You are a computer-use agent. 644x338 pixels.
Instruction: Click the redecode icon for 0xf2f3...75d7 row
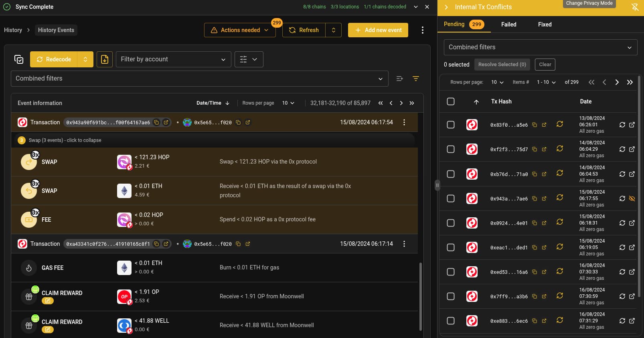pyautogui.click(x=622, y=149)
